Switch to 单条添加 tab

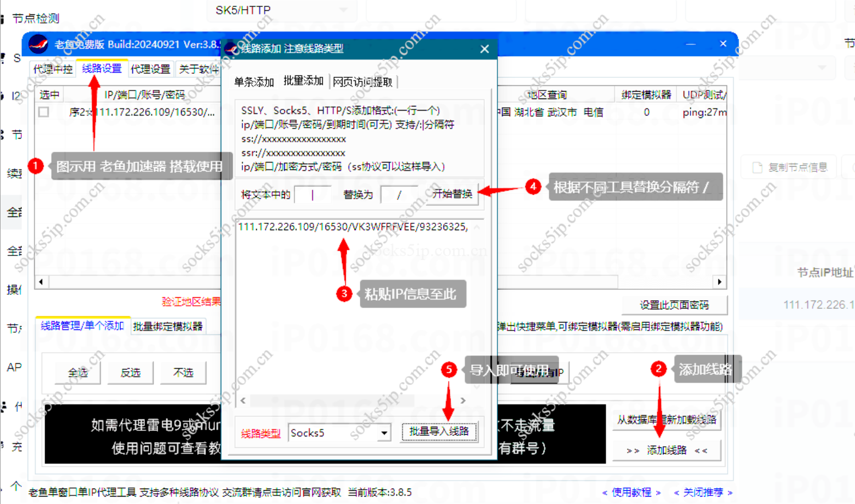pyautogui.click(x=254, y=82)
